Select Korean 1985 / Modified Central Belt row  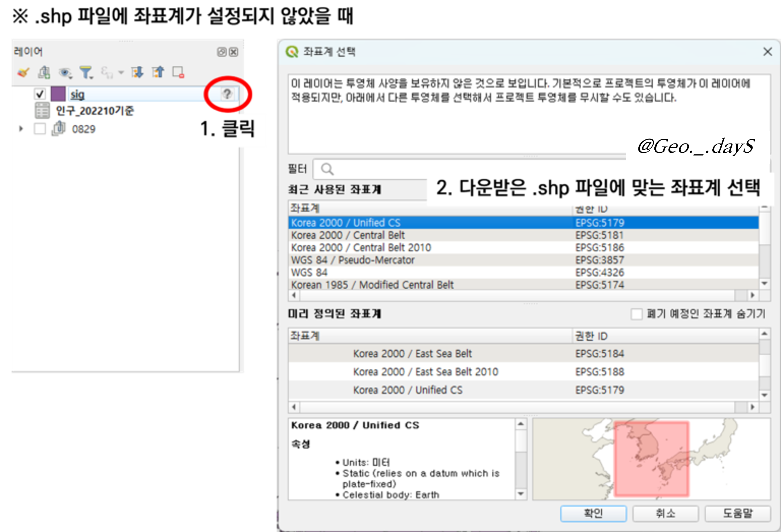click(523, 285)
